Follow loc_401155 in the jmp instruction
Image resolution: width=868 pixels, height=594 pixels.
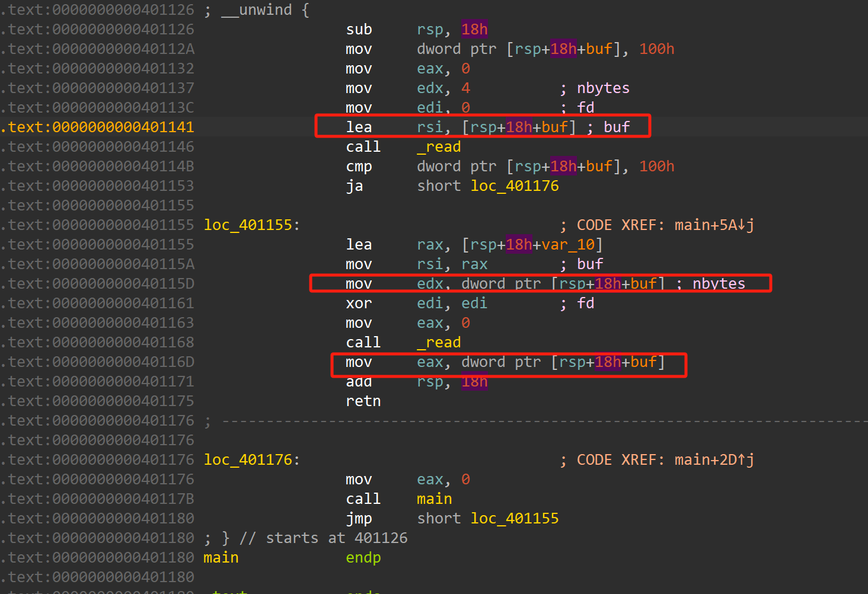[x=515, y=518]
